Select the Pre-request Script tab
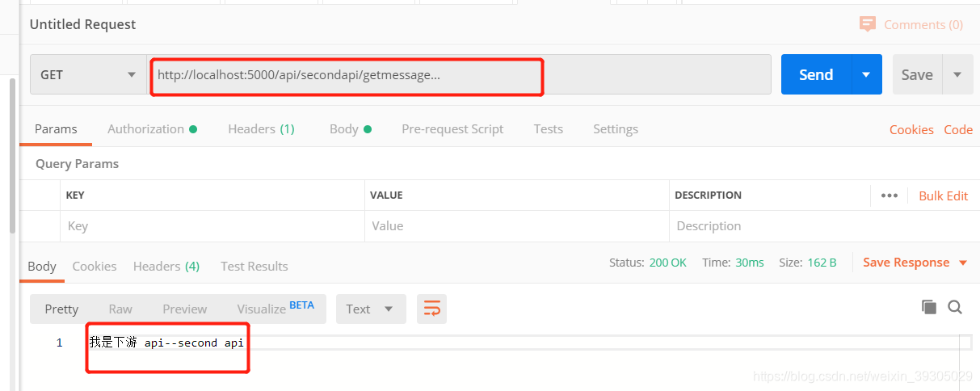This screenshot has width=980, height=391. tap(452, 129)
